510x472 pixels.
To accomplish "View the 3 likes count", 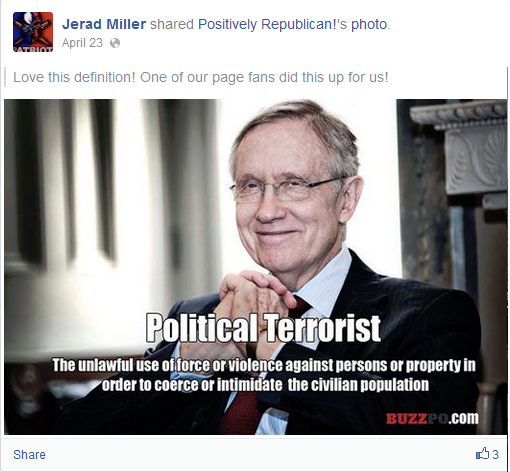I will 495,455.
